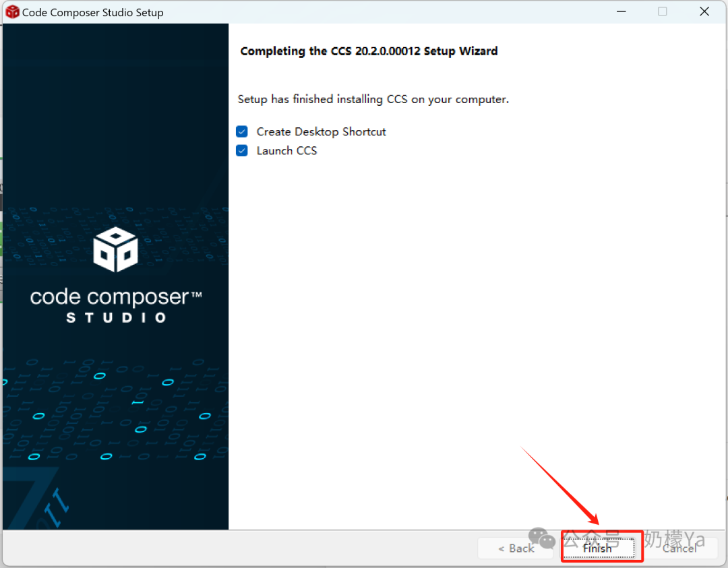Minimize the Setup window
728x568 pixels.
click(621, 11)
